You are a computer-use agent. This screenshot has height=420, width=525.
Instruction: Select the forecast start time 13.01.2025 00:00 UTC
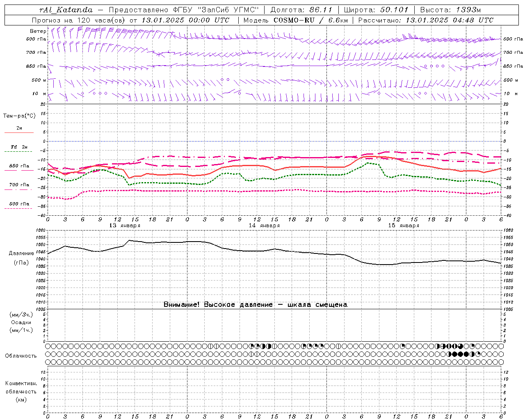tap(185, 20)
